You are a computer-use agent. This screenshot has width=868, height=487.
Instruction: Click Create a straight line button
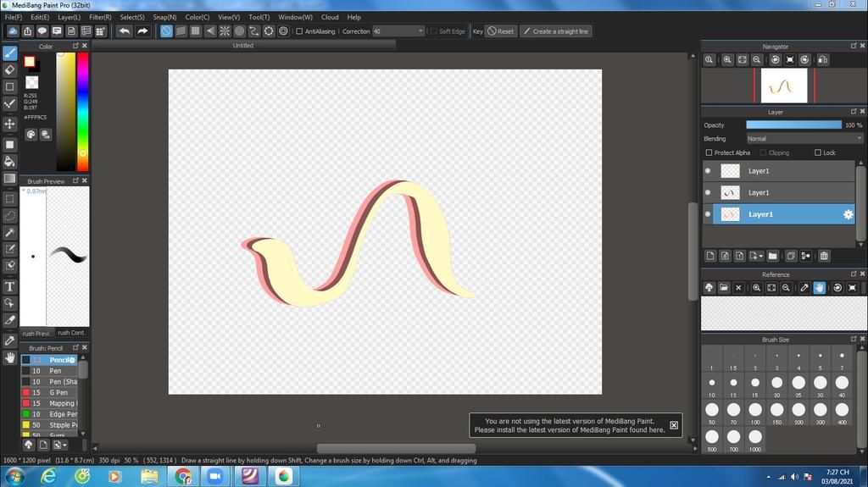556,31
